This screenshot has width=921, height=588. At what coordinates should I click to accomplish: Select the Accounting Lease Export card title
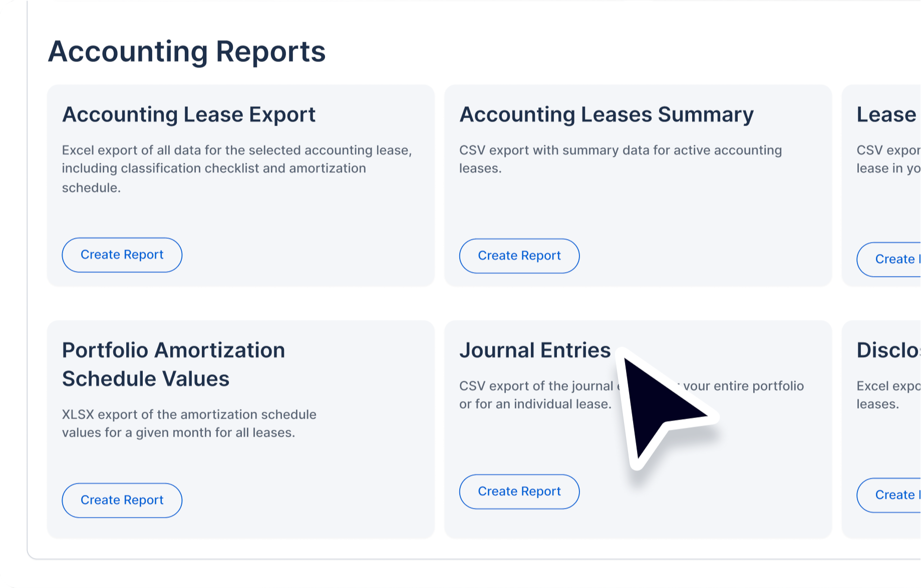pyautogui.click(x=189, y=115)
